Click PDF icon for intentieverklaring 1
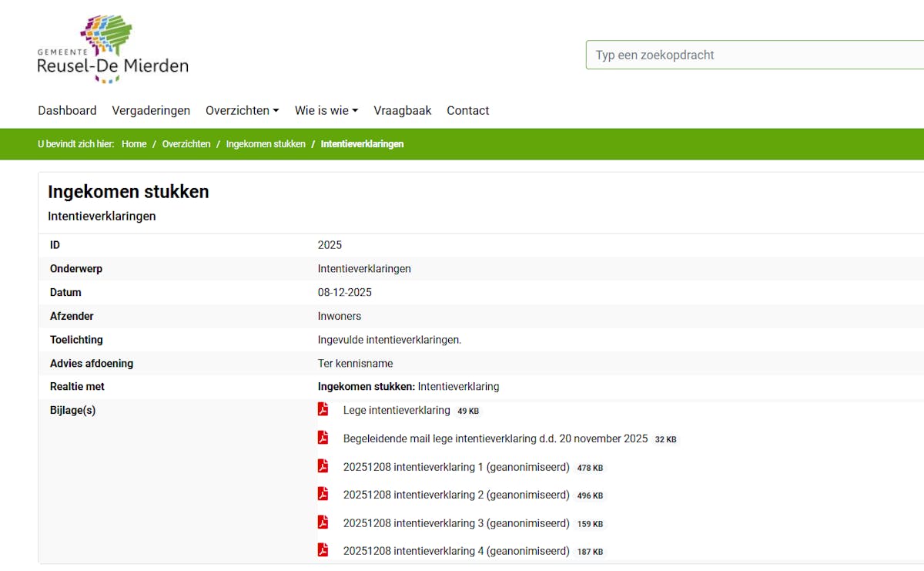This screenshot has height=571, width=924. 323,466
